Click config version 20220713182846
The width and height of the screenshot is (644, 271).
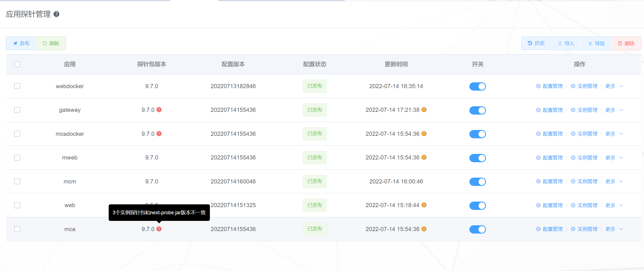[x=233, y=86]
